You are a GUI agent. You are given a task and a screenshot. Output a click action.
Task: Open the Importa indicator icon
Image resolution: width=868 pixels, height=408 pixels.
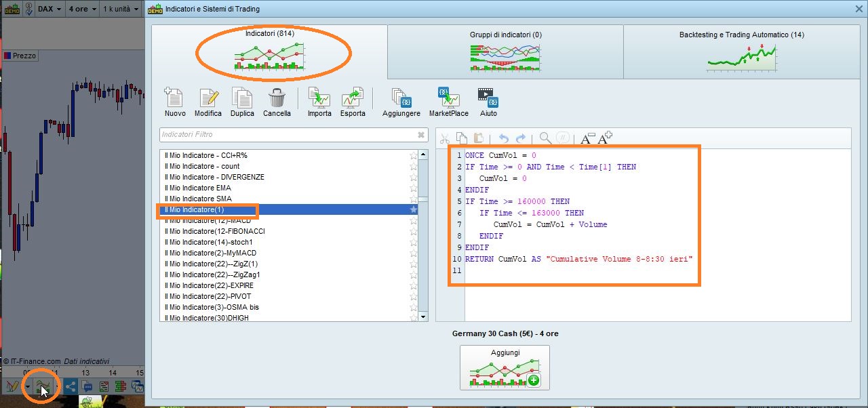319,98
